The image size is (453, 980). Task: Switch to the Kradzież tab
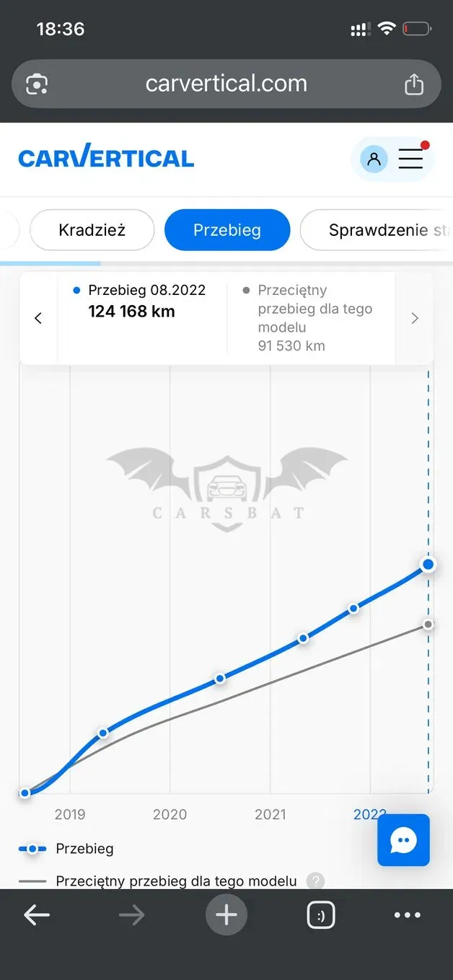click(92, 230)
